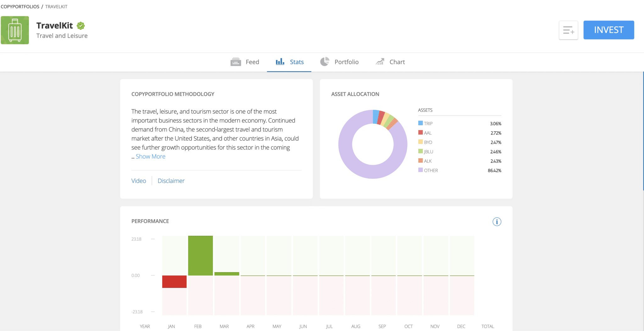Click the 2.72% allocation value
Image resolution: width=644 pixels, height=331 pixels.
pos(496,133)
